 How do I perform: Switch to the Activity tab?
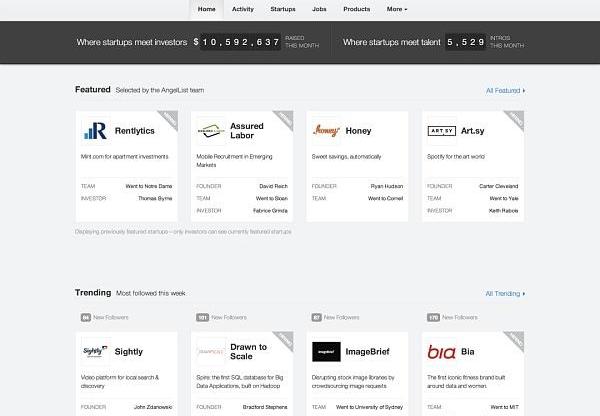(243, 9)
